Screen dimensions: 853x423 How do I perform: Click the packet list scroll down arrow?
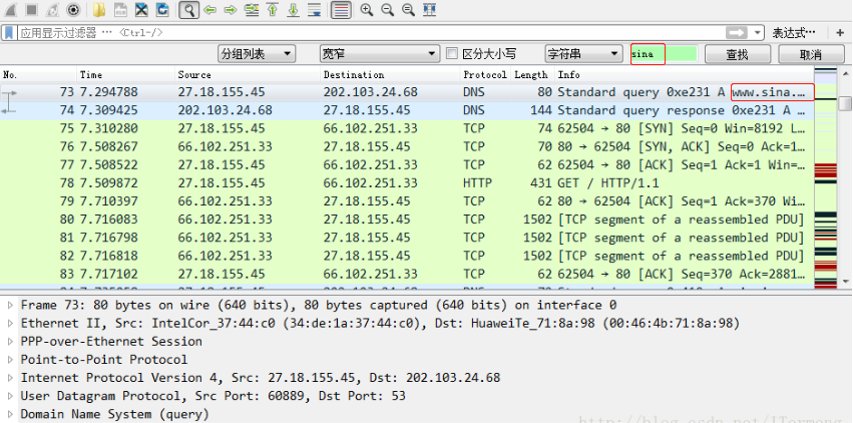[845, 281]
